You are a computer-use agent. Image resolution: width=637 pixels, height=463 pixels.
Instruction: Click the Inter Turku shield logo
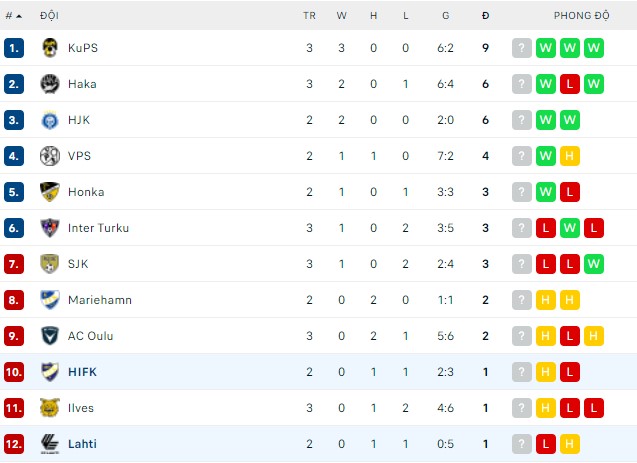pyautogui.click(x=50, y=228)
